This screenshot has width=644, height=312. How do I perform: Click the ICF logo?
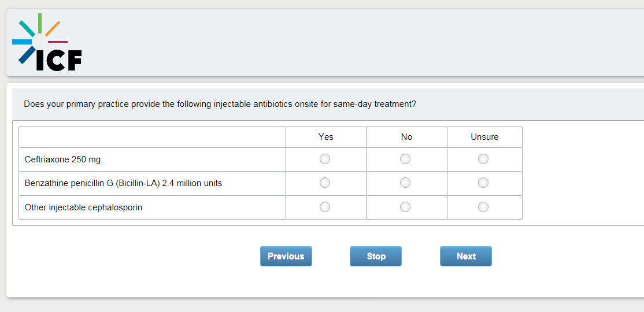click(47, 42)
